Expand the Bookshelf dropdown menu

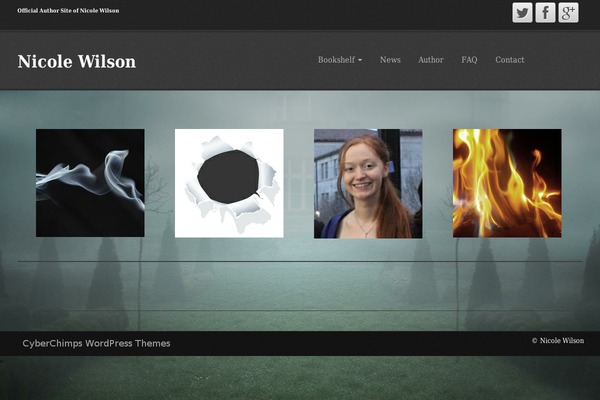click(x=340, y=60)
